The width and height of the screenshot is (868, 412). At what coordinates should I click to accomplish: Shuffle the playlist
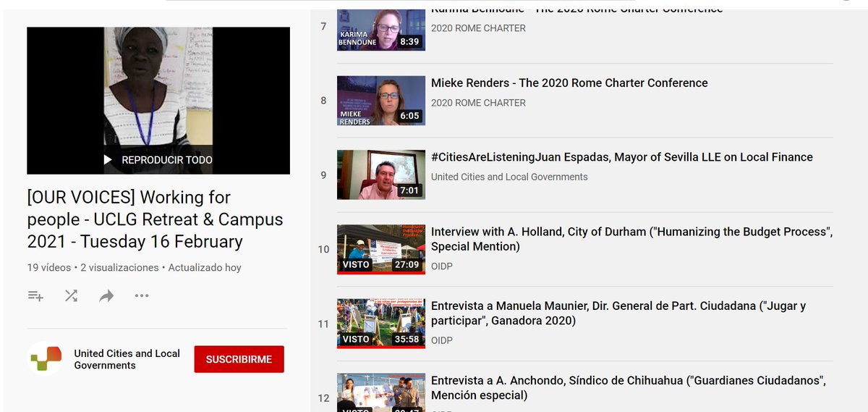pos(71,295)
